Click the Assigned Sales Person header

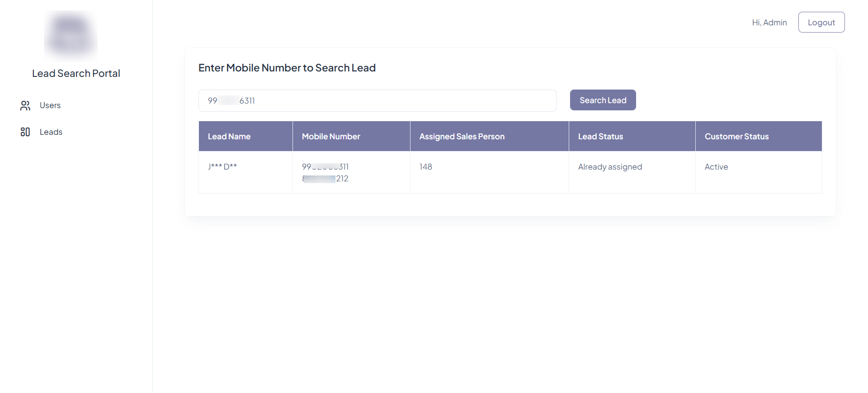click(462, 137)
